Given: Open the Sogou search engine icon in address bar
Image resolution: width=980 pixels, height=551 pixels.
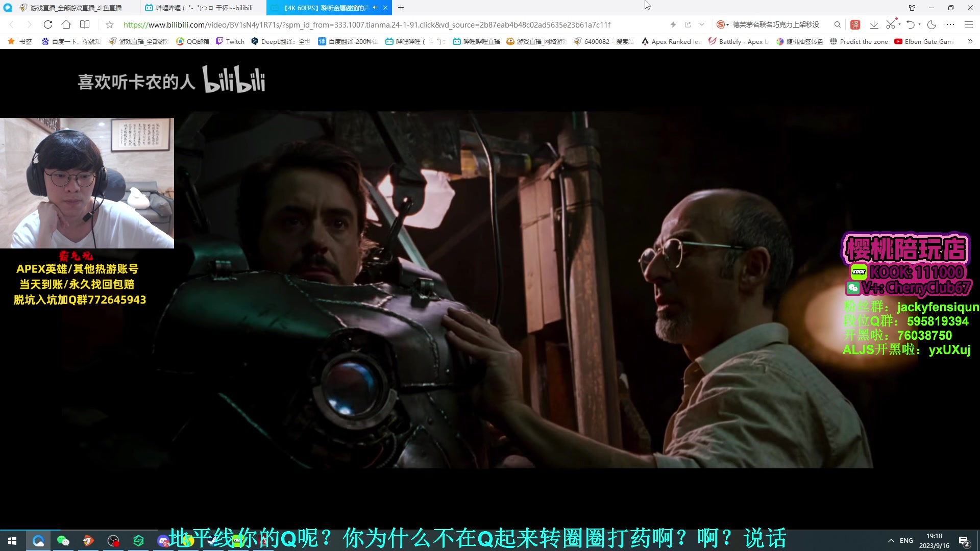Looking at the screenshot, I should [x=721, y=24].
